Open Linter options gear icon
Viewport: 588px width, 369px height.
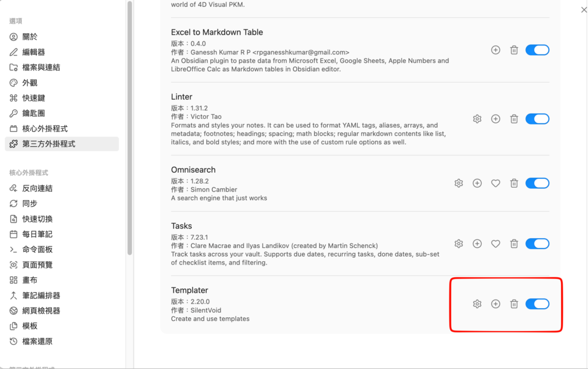[x=477, y=119]
